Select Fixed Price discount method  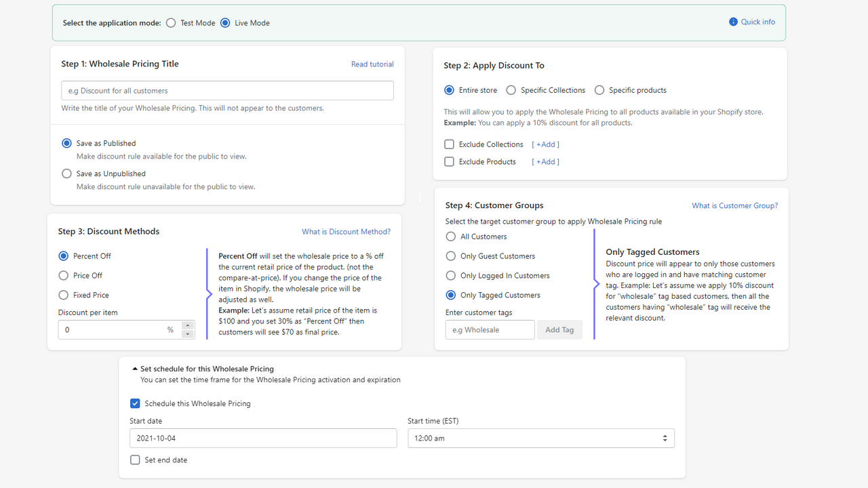pyautogui.click(x=64, y=295)
